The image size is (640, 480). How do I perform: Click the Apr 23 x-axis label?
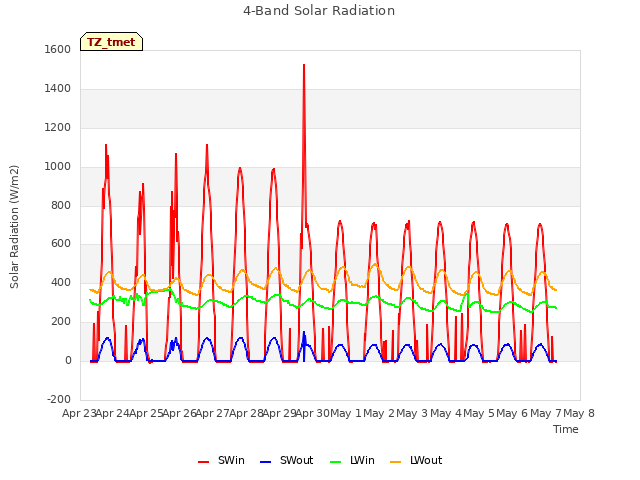[x=79, y=413]
